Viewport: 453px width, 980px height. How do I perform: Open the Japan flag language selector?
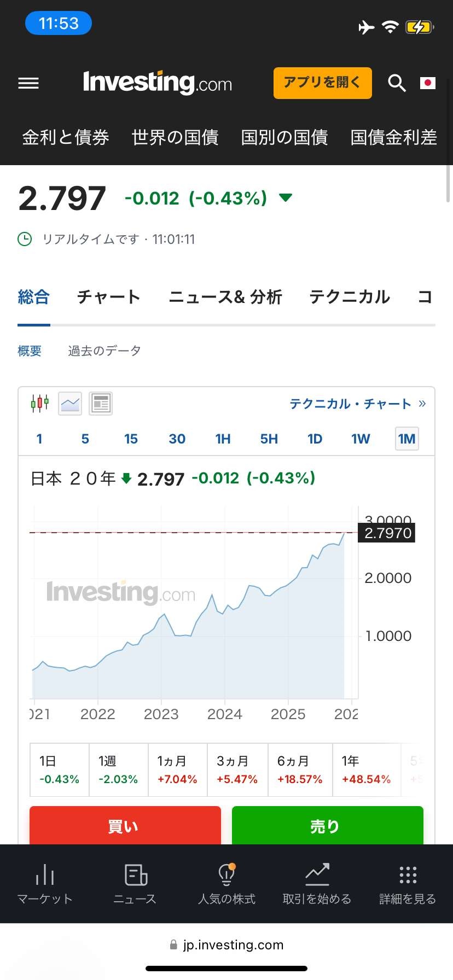coord(427,83)
